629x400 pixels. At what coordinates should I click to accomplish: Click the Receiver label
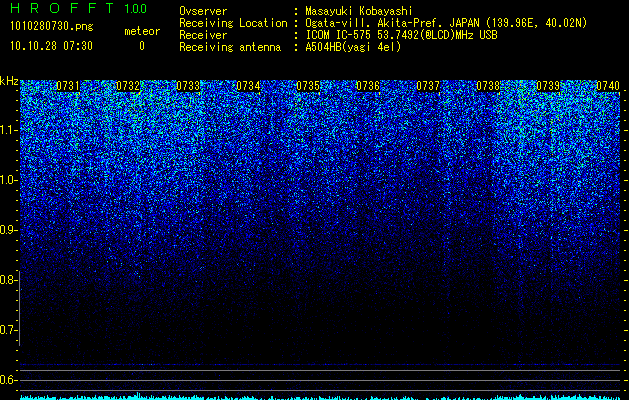(x=203, y=35)
